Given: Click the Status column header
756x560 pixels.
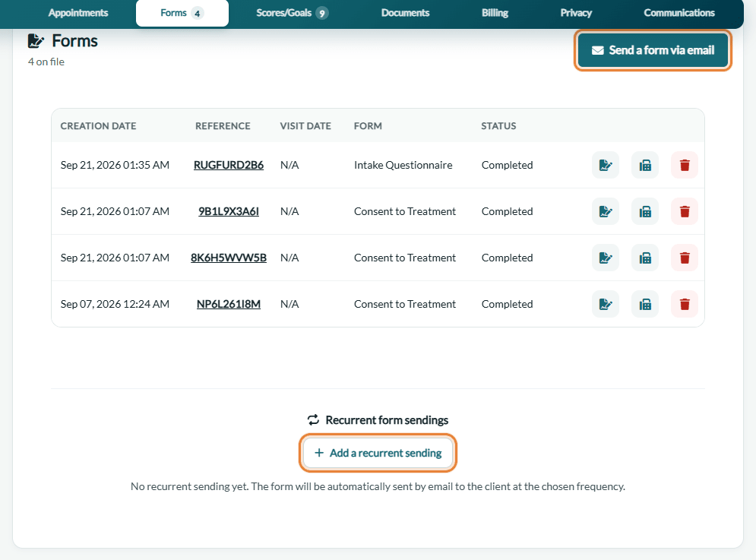Looking at the screenshot, I should coord(498,126).
